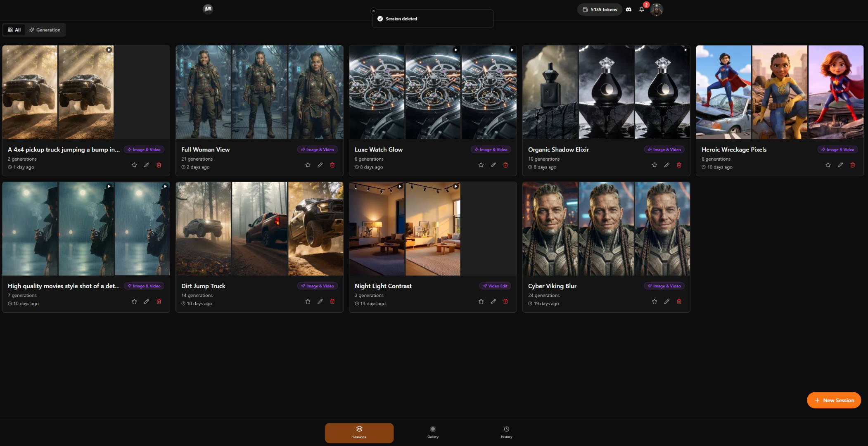Open the user avatar menu
This screenshot has width=868, height=446.
point(656,9)
